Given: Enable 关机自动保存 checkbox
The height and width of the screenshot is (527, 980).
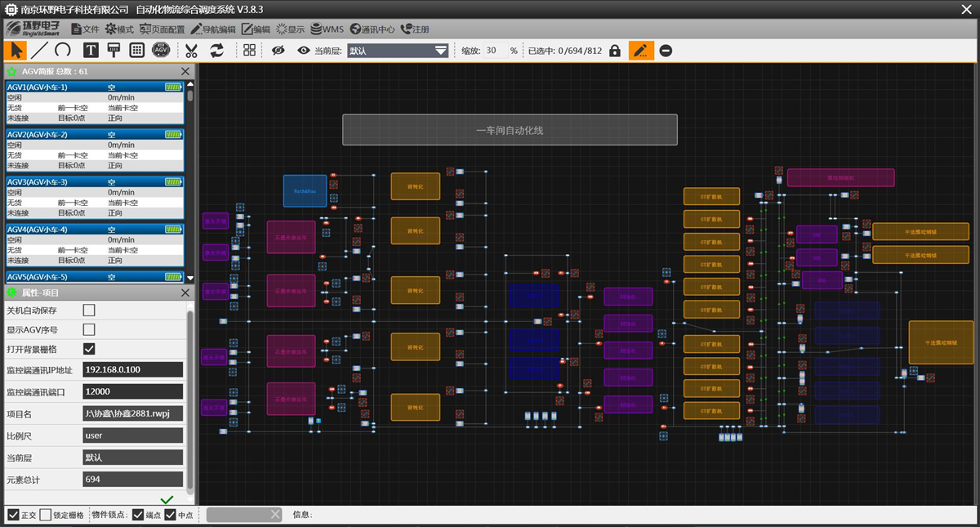Looking at the screenshot, I should click(89, 310).
